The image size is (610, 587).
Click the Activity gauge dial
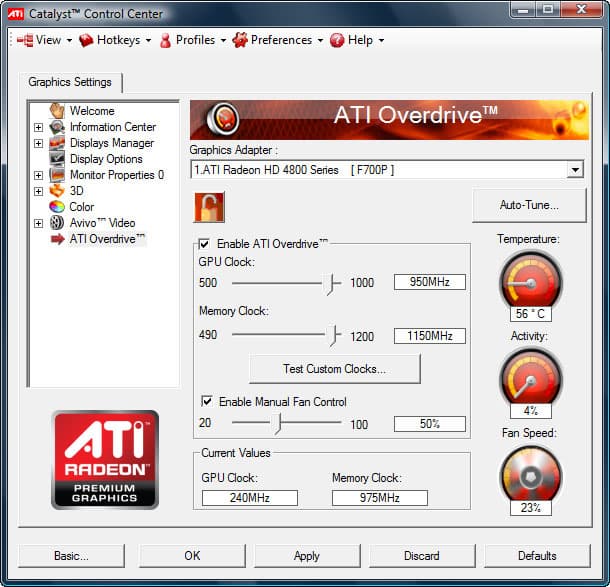pyautogui.click(x=530, y=377)
